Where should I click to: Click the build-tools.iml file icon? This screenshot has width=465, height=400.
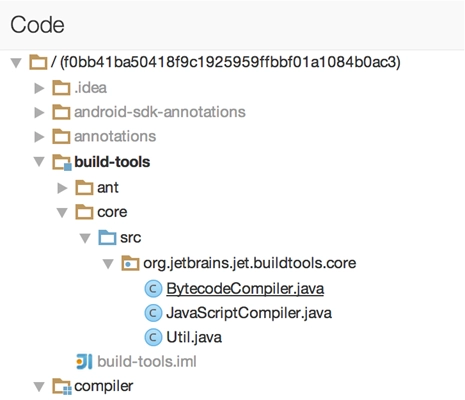click(84, 362)
